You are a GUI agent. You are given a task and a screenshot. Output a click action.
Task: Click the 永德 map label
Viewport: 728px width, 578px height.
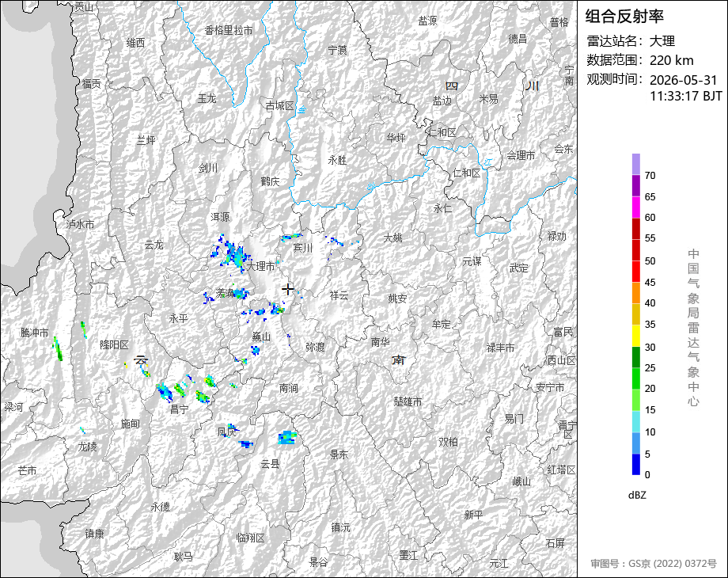coord(160,507)
